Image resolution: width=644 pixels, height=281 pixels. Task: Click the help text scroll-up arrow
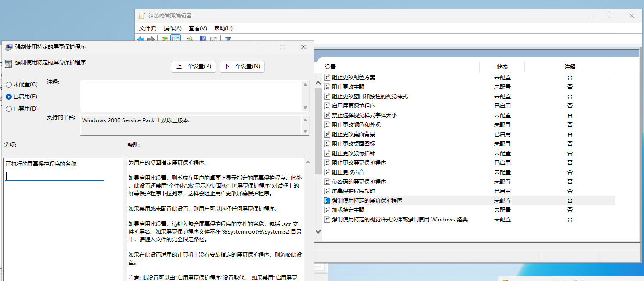pyautogui.click(x=308, y=162)
